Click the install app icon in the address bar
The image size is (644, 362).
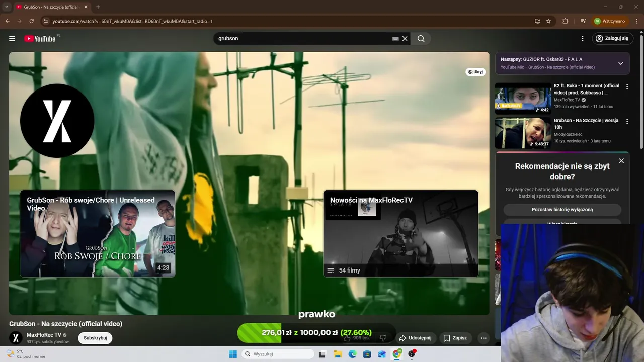tap(537, 21)
